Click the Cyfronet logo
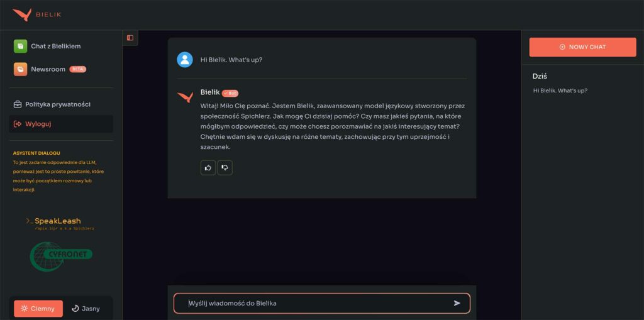 click(x=61, y=256)
